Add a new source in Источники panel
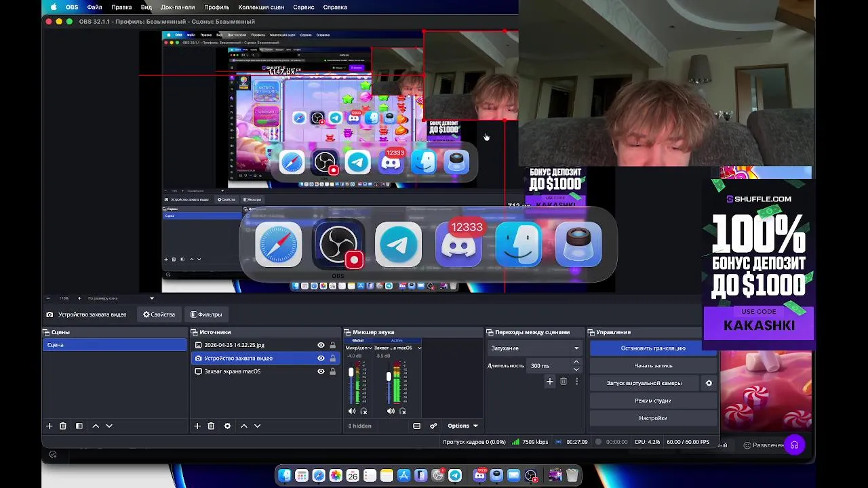The image size is (868, 488). pos(197,426)
